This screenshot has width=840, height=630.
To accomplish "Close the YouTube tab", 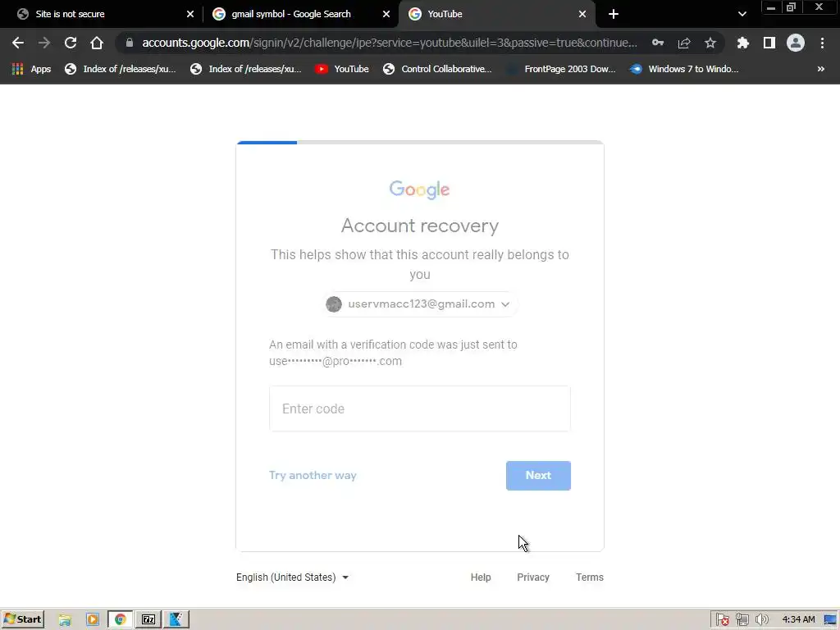I will 582,14.
